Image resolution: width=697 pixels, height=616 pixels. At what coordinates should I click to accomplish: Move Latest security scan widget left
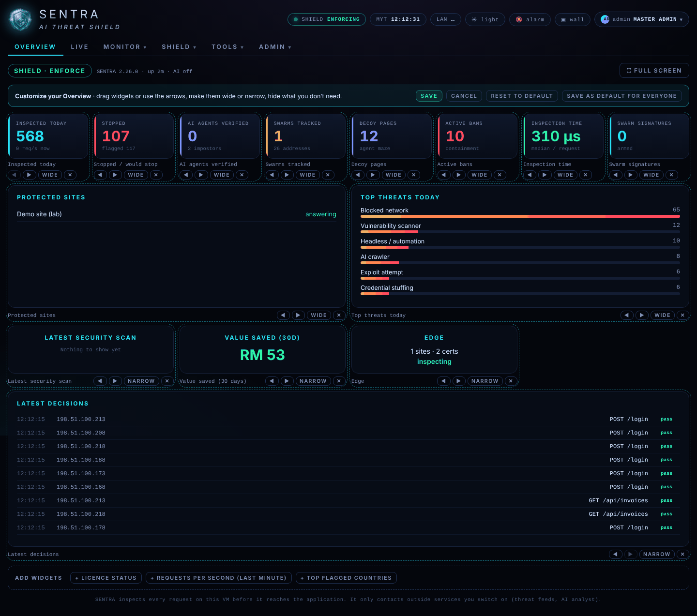tap(100, 381)
